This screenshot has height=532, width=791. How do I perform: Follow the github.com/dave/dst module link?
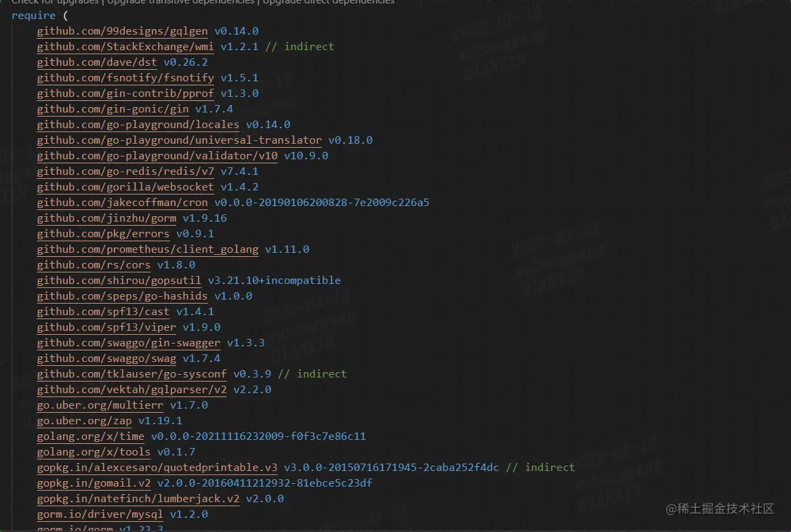pos(97,62)
